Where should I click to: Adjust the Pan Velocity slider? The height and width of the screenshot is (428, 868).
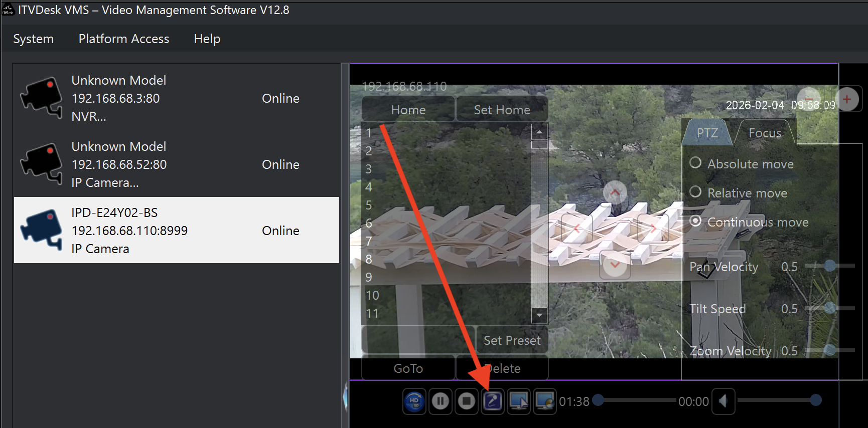point(830,266)
